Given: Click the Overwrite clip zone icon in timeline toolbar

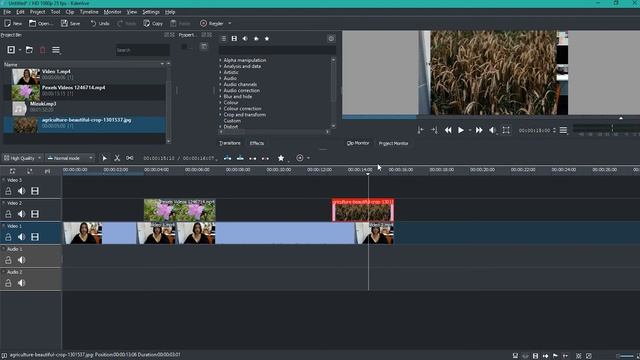Looking at the screenshot, I should 240,158.
